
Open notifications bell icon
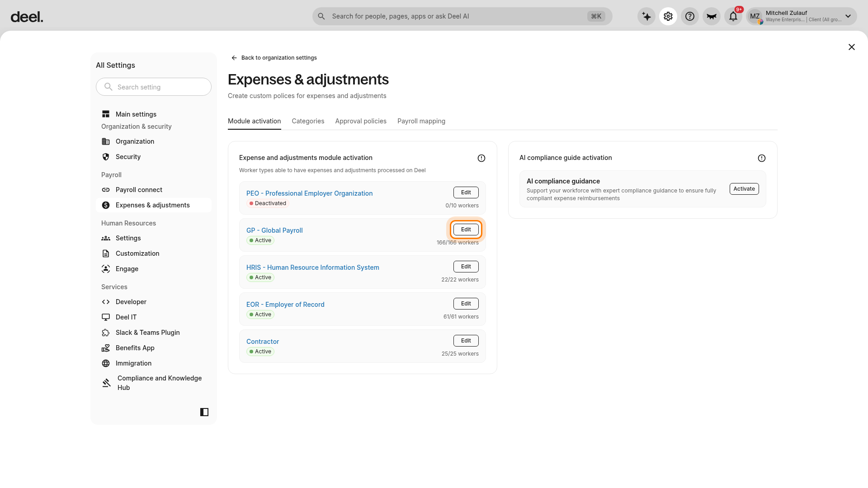[733, 16]
